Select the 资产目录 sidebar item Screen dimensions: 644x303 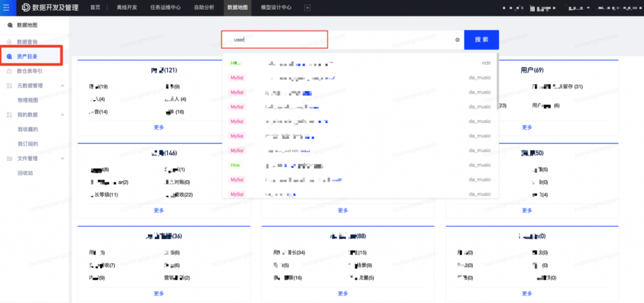[27, 57]
